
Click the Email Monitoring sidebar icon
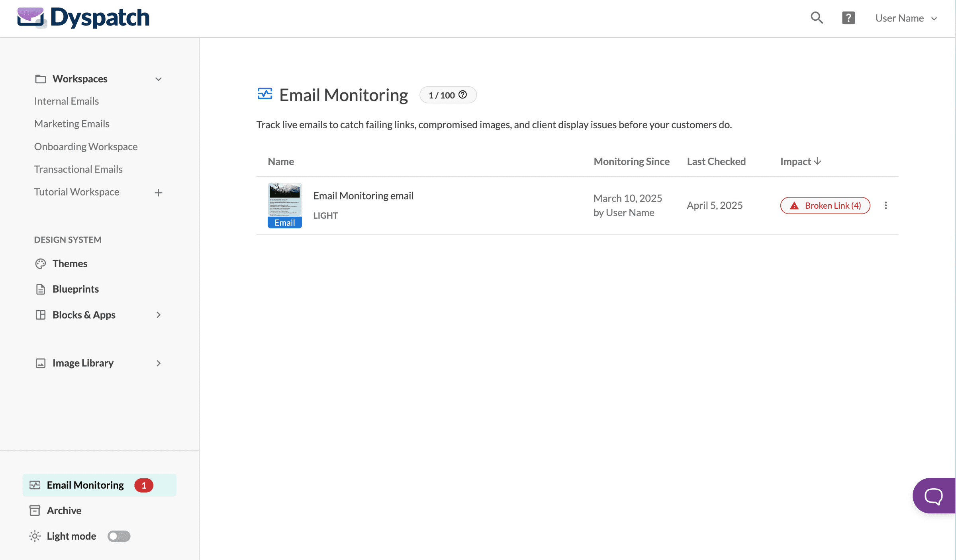tap(35, 485)
